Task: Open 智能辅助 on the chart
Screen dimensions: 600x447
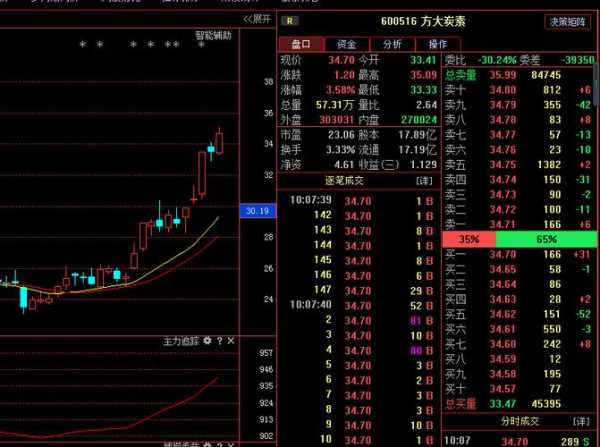Action: [x=214, y=36]
